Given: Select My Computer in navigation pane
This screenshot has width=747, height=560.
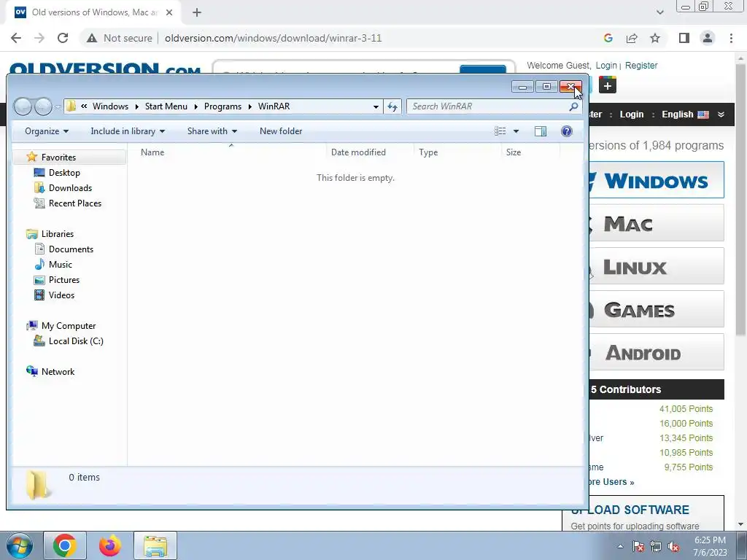Looking at the screenshot, I should point(68,326).
